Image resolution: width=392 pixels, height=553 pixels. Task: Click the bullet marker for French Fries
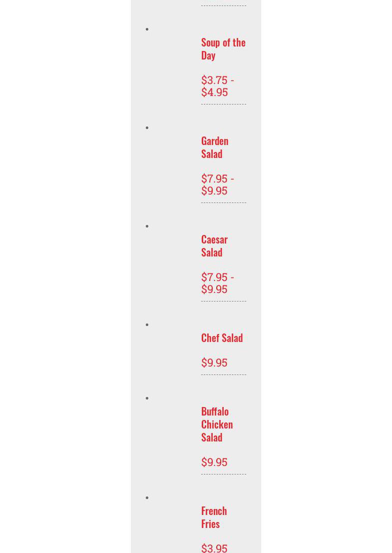pos(147,497)
